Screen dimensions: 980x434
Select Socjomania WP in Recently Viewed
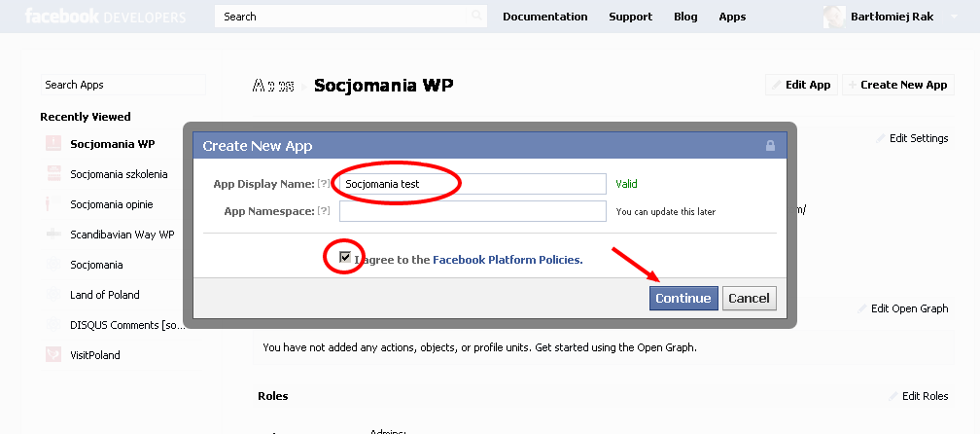pyautogui.click(x=113, y=144)
